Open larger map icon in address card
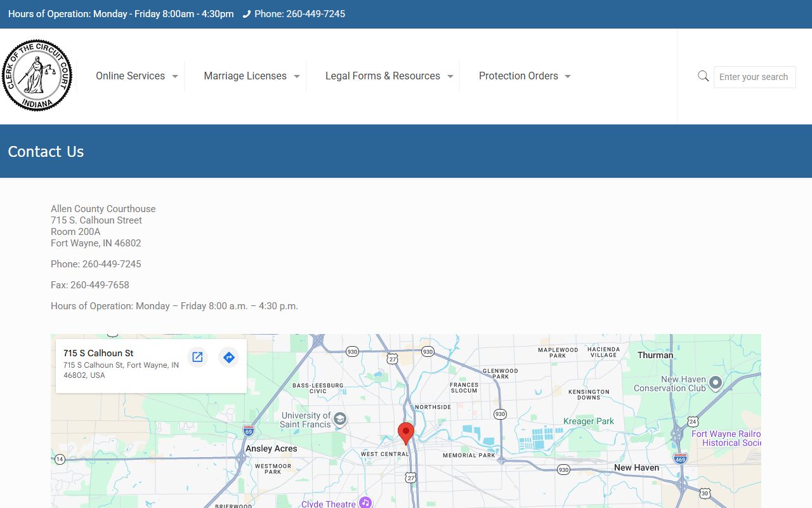The width and height of the screenshot is (812, 508). 197,357
